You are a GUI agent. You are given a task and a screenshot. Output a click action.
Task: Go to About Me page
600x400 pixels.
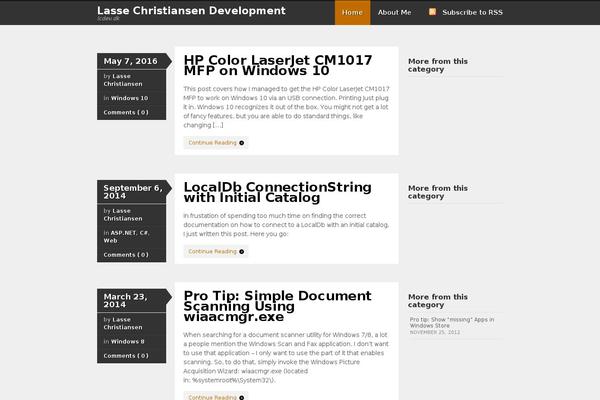pos(395,12)
